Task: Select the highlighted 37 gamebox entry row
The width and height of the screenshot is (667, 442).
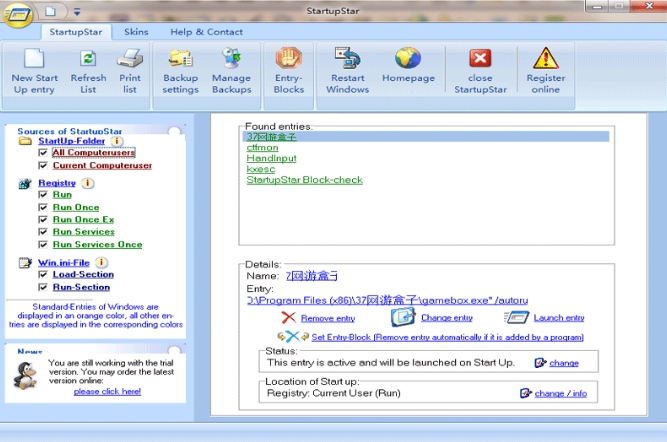Action: (426, 137)
